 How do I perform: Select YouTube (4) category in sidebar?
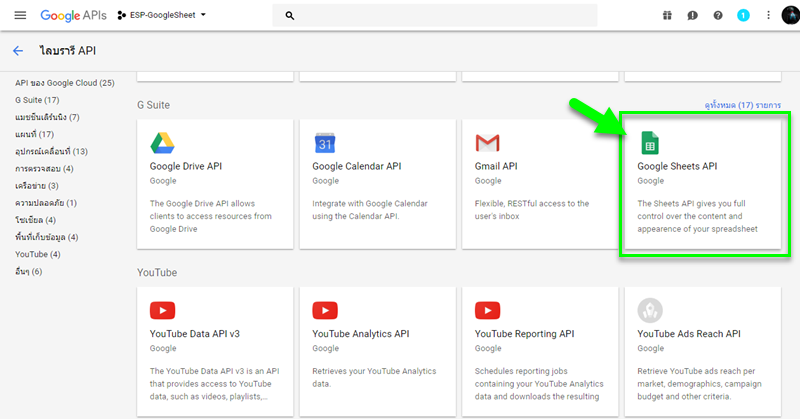(x=38, y=254)
